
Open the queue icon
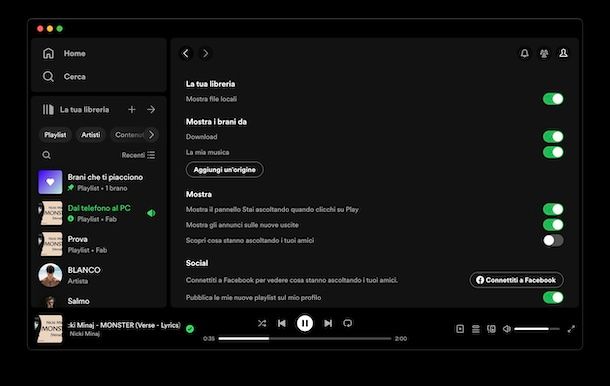pyautogui.click(x=475, y=329)
